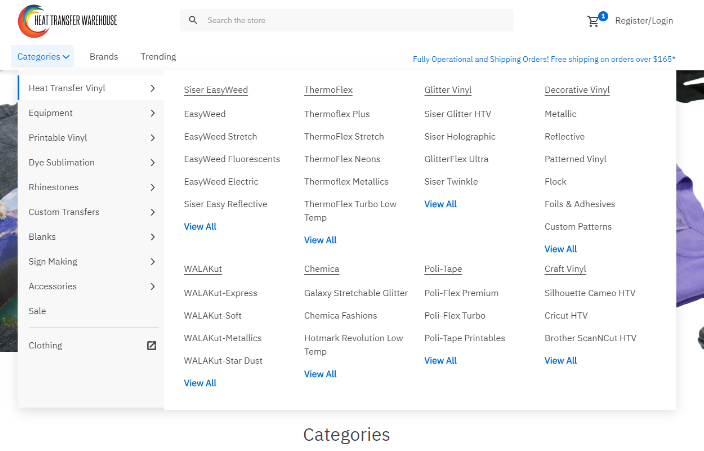Open the Sale category
This screenshot has width=704, height=451.
[x=37, y=311]
